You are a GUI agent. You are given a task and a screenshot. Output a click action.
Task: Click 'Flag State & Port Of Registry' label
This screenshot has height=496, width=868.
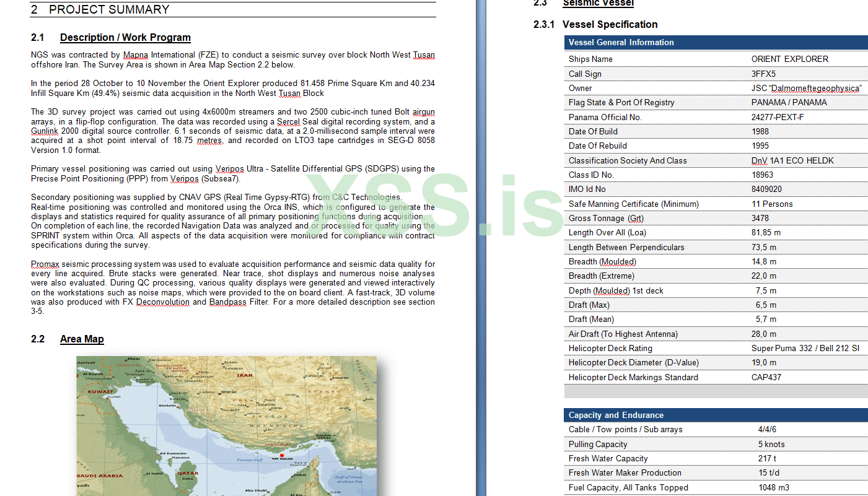pyautogui.click(x=621, y=102)
